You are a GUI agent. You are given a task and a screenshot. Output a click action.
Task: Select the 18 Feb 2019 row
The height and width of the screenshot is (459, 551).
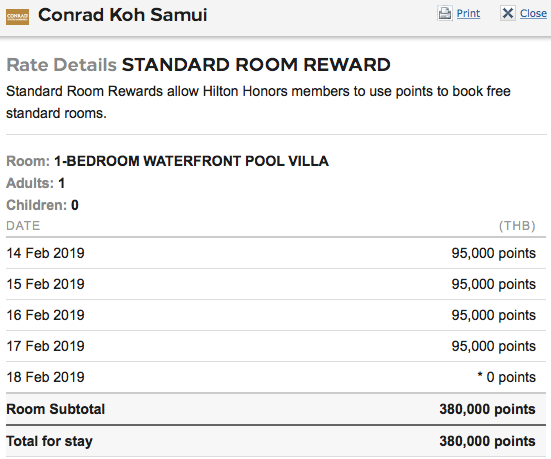[x=276, y=377]
